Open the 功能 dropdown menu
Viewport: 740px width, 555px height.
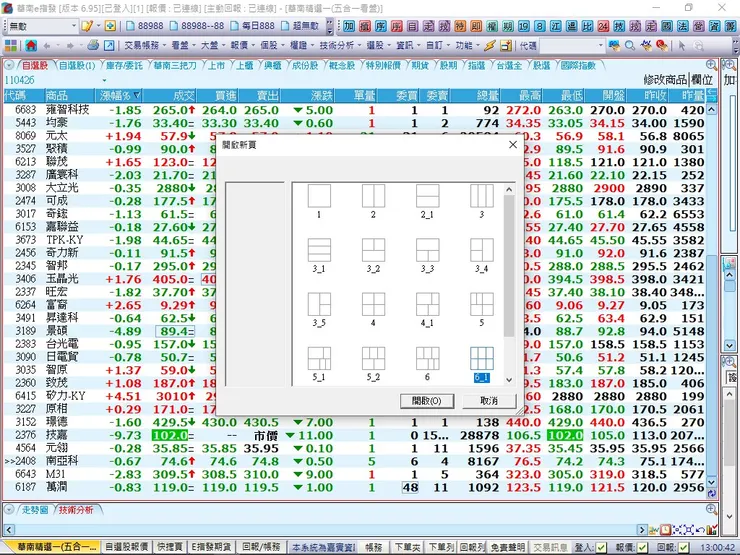tap(467, 45)
